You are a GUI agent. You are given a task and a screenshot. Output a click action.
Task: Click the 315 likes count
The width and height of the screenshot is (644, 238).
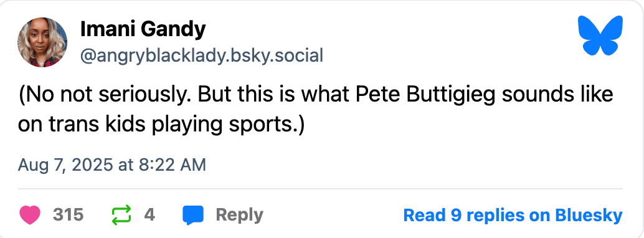click(68, 215)
